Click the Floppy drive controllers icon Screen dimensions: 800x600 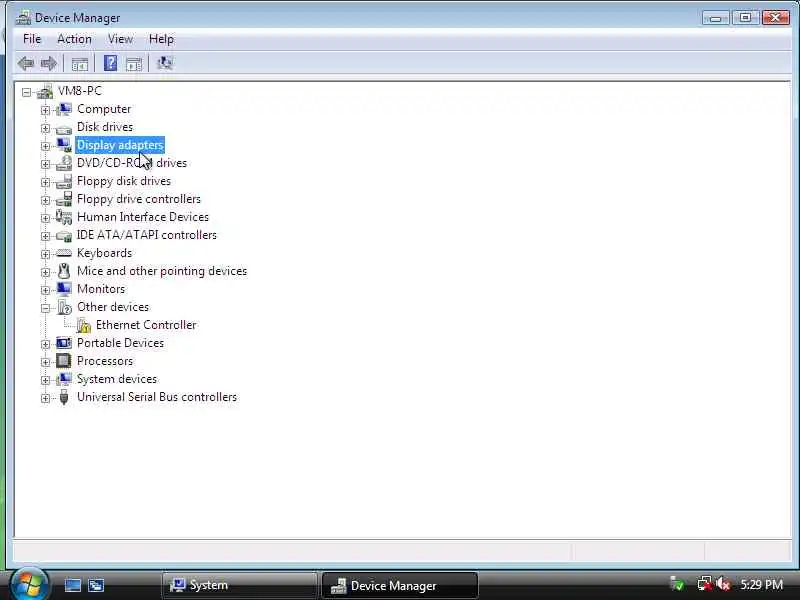(64, 199)
